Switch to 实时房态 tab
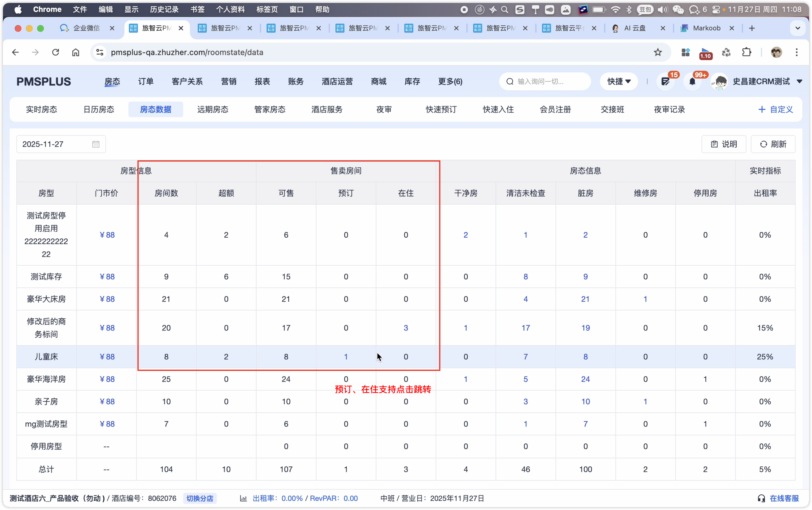The height and width of the screenshot is (510, 812). click(42, 109)
